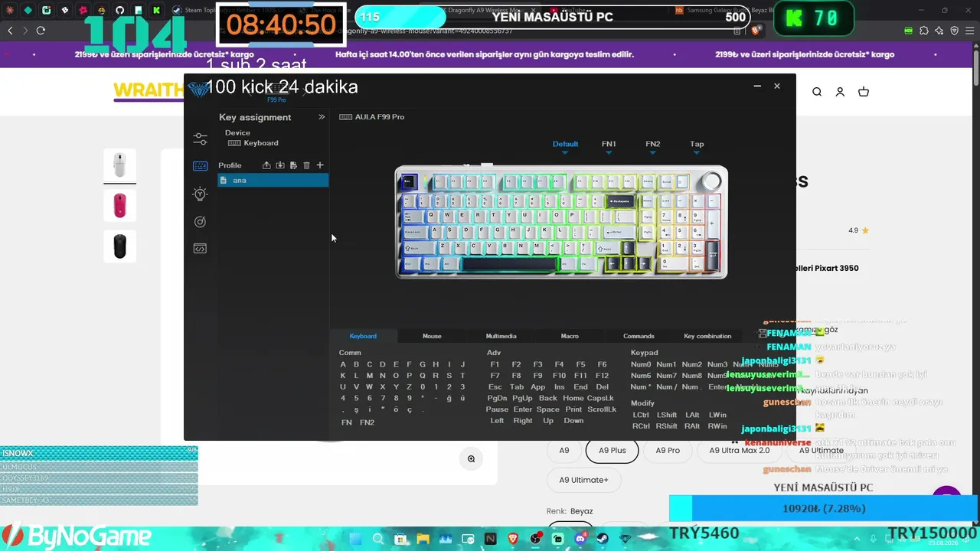
Task: Select the A9 Plus variant on webpage
Action: click(612, 451)
